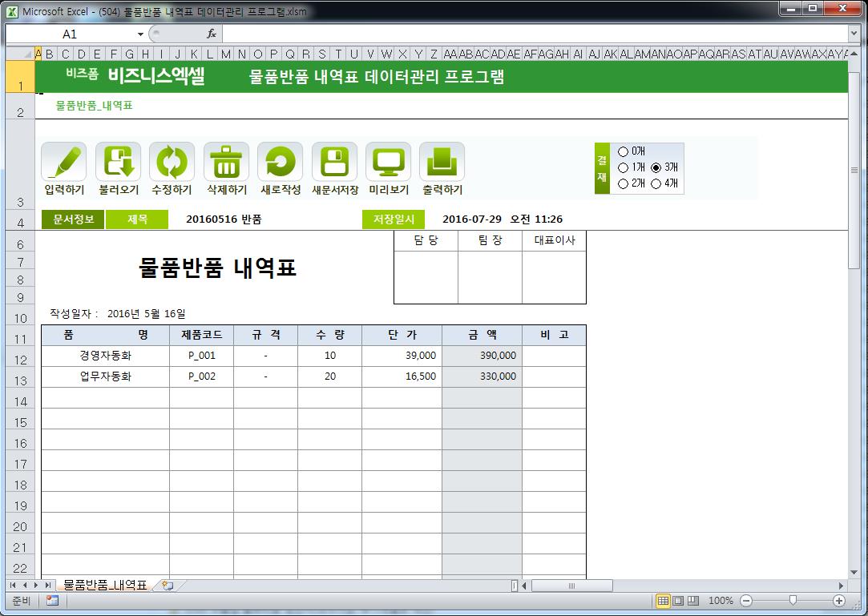868x616 pixels.
Task: Select the 0개 approval radio button
Action: (624, 151)
